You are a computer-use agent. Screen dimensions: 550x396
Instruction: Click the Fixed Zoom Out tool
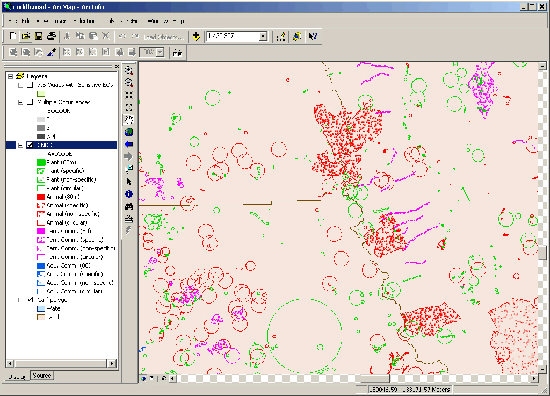tap(129, 107)
